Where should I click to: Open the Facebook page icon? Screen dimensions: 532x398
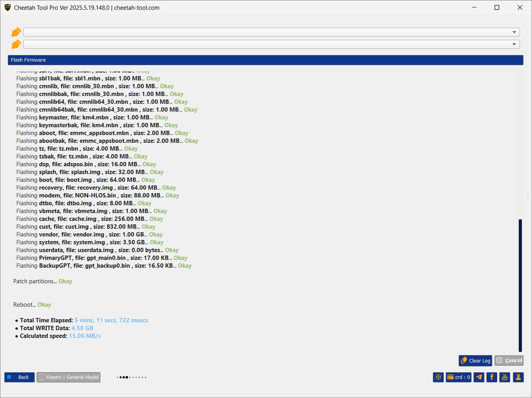tap(492, 377)
